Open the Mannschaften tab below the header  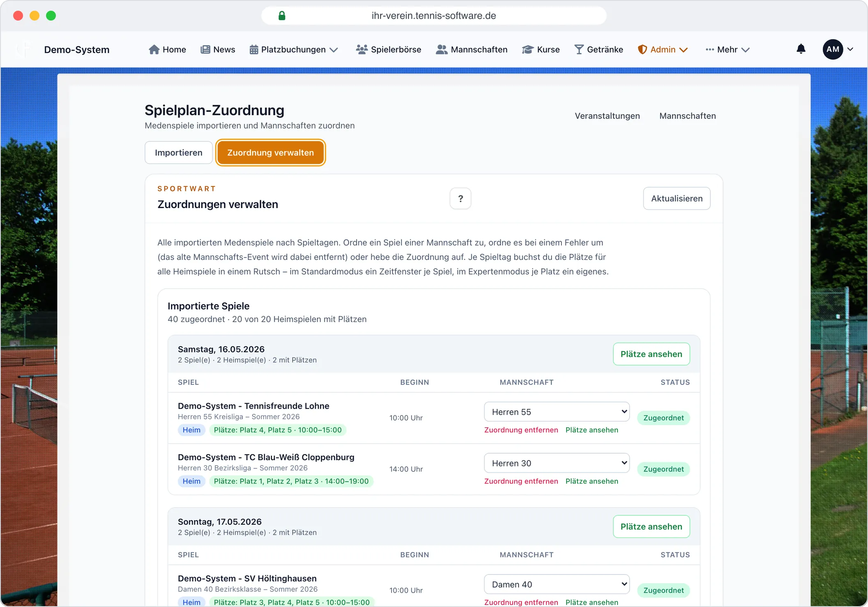click(x=688, y=116)
